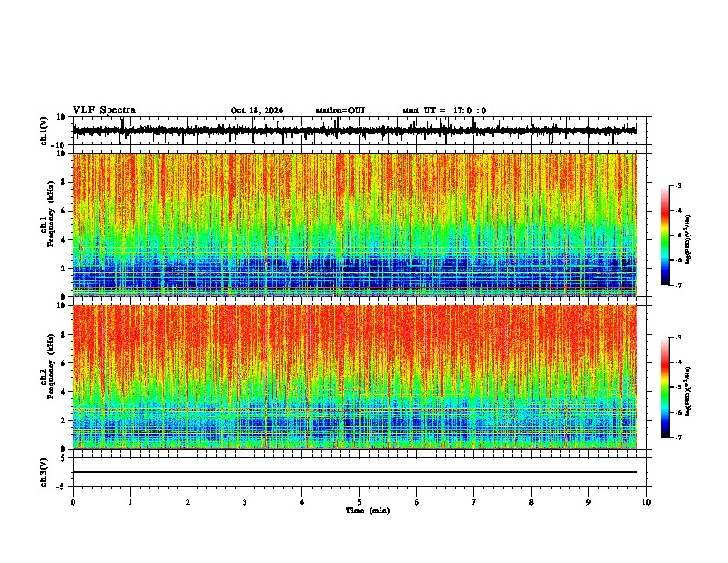This screenshot has height=563, width=728.
Task: Click the ch.1 spectrogram color bar
Action: coord(665,236)
